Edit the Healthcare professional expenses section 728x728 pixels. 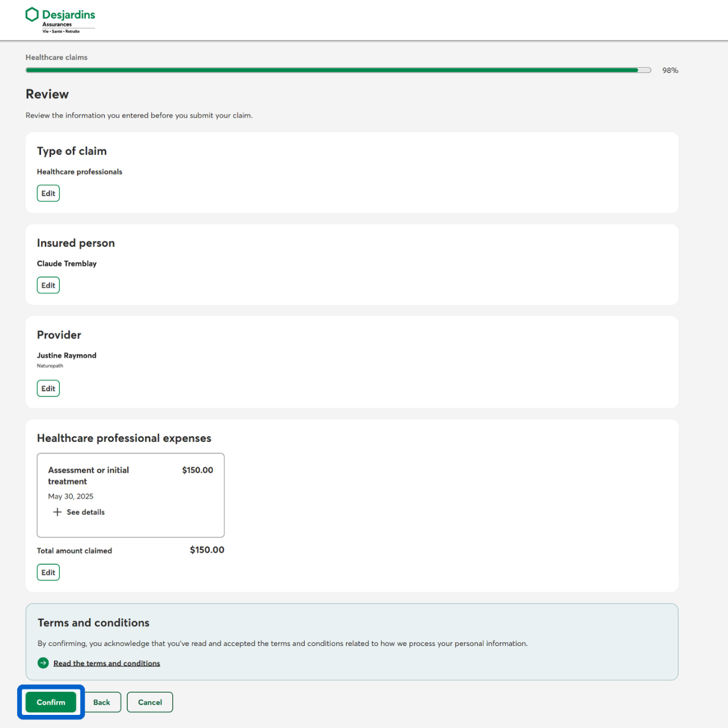(48, 572)
